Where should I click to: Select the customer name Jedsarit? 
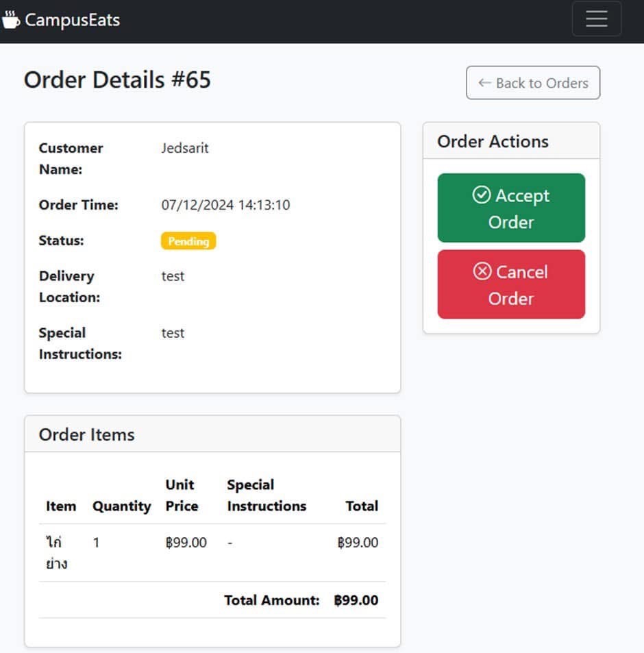click(x=185, y=148)
